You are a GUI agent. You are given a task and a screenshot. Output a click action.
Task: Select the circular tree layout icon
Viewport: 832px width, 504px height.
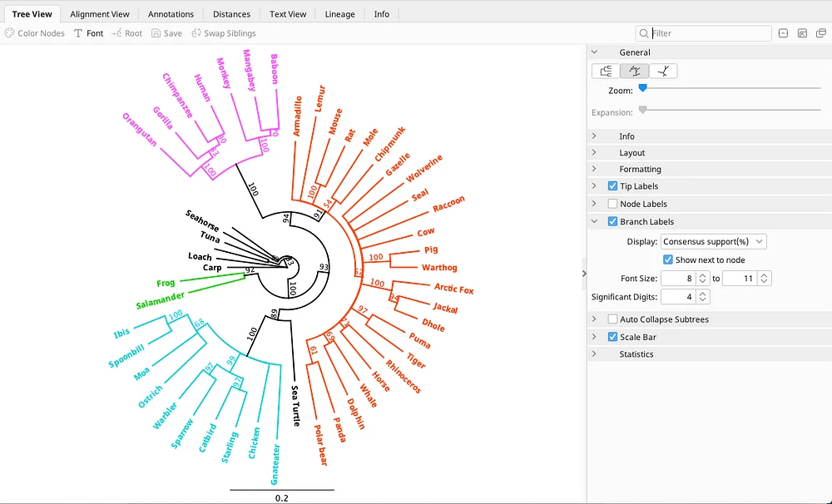point(634,71)
